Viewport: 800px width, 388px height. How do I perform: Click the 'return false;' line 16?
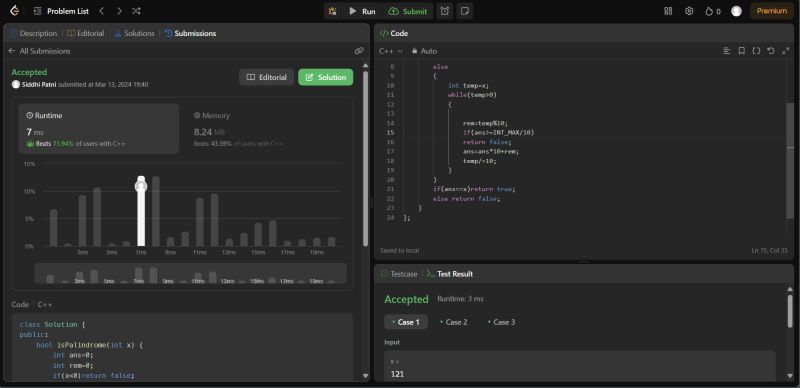click(x=487, y=142)
